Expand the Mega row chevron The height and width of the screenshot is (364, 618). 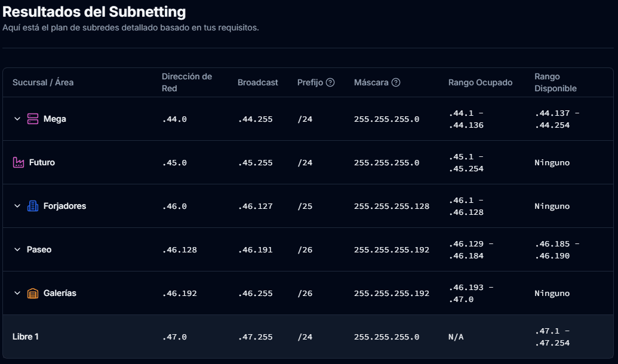click(x=17, y=119)
